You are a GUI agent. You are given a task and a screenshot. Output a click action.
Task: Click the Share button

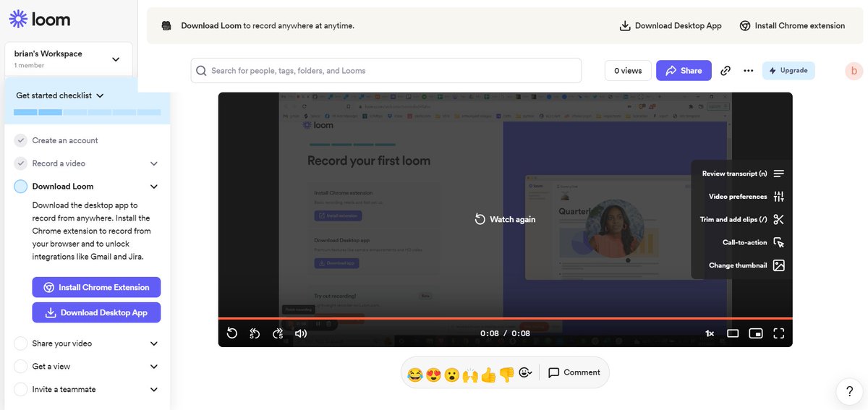coord(684,70)
